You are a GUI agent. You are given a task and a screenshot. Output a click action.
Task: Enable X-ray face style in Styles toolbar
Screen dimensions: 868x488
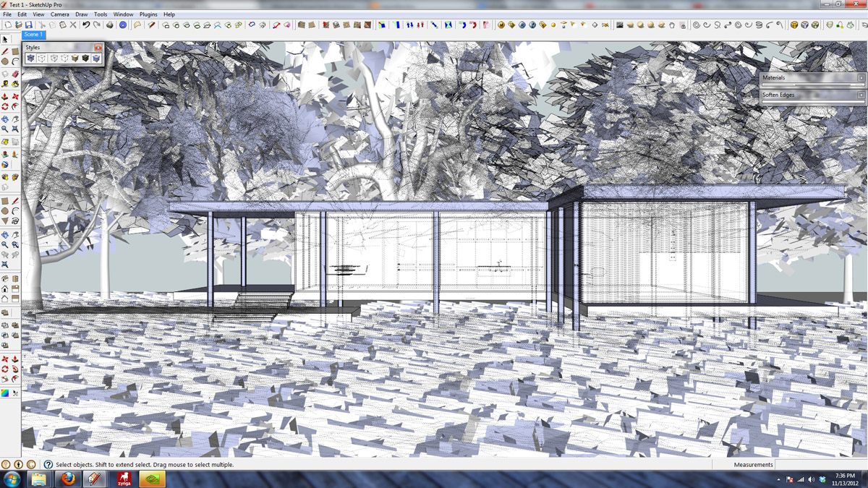30,58
